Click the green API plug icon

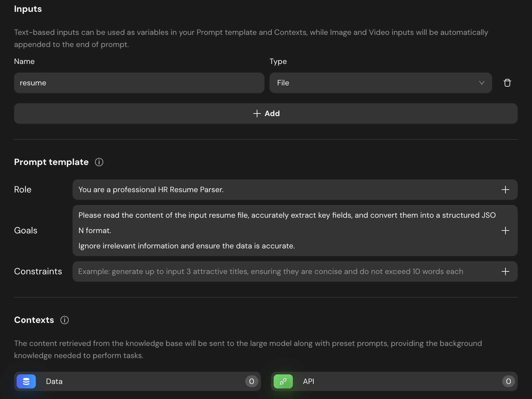283,381
